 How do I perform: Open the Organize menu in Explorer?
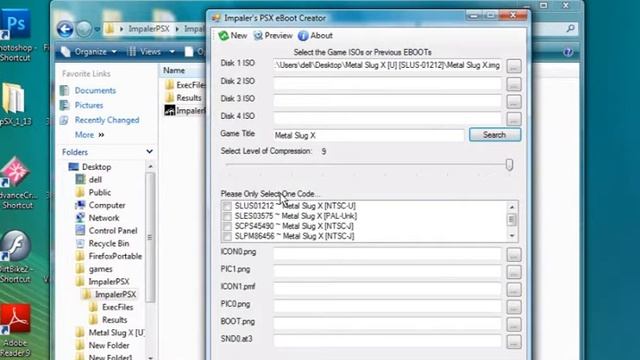pyautogui.click(x=89, y=51)
